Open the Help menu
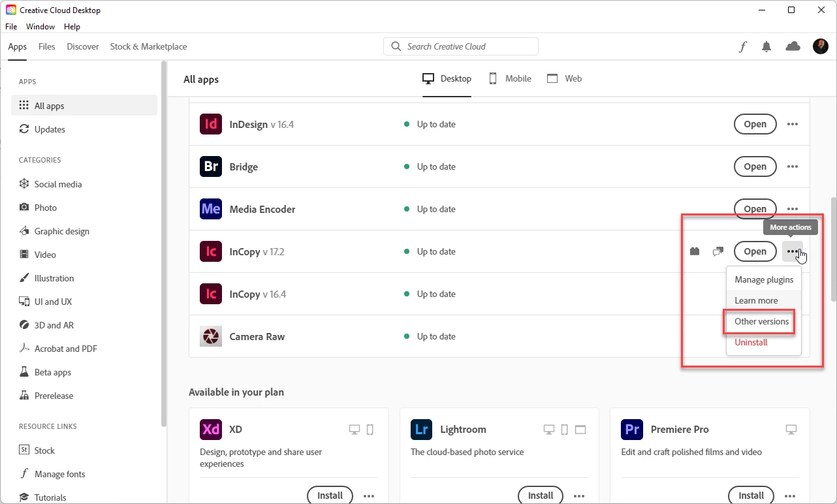Screen dimensions: 837x504 click(72, 27)
